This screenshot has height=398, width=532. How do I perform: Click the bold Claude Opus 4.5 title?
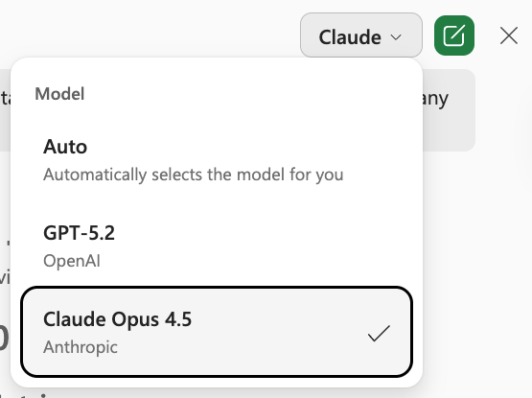[117, 319]
